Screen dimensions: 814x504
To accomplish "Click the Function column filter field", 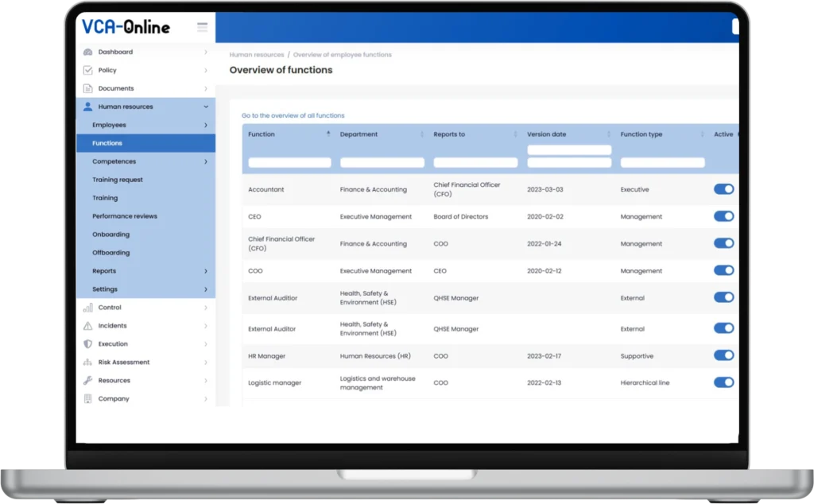I will click(289, 163).
